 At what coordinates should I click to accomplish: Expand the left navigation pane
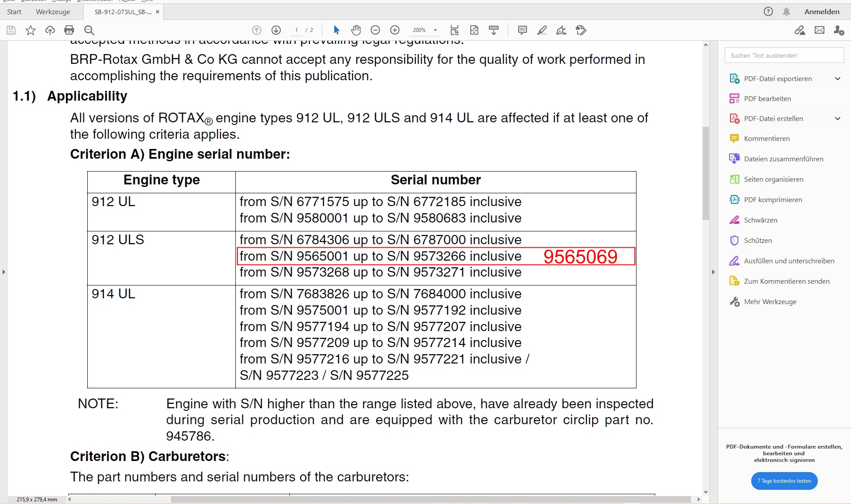pos(4,272)
